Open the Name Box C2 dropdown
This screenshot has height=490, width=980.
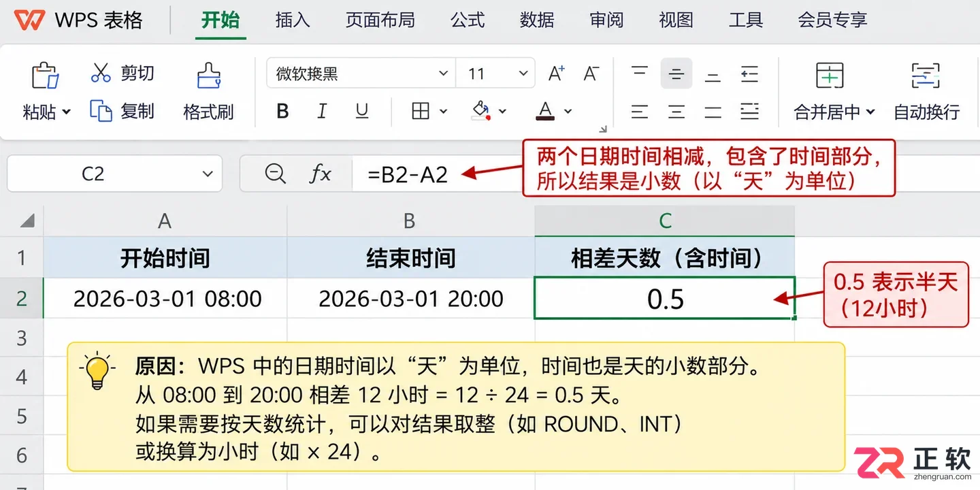point(208,174)
